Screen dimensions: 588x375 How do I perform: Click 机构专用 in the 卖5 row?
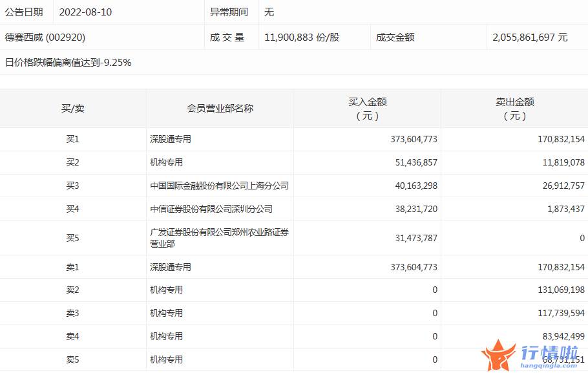(x=167, y=360)
